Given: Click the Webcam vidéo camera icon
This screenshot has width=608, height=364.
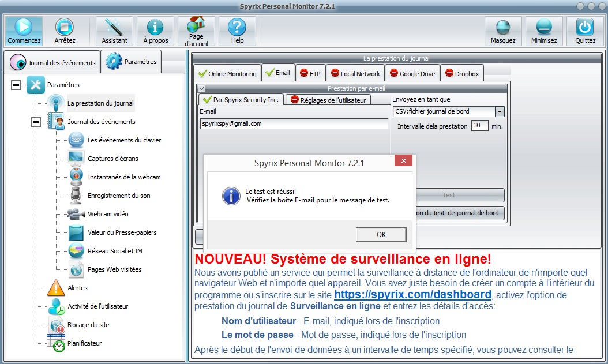Looking at the screenshot, I should [76, 214].
